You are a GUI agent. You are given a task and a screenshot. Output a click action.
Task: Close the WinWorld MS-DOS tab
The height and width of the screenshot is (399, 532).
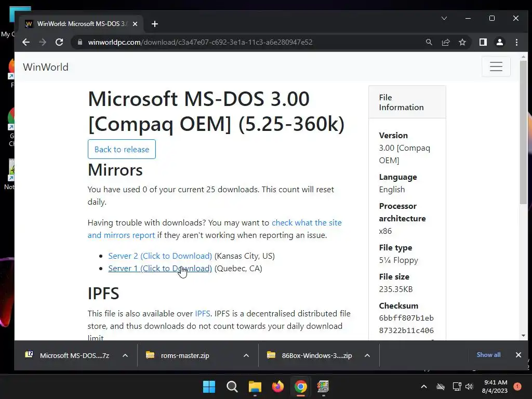coord(135,24)
